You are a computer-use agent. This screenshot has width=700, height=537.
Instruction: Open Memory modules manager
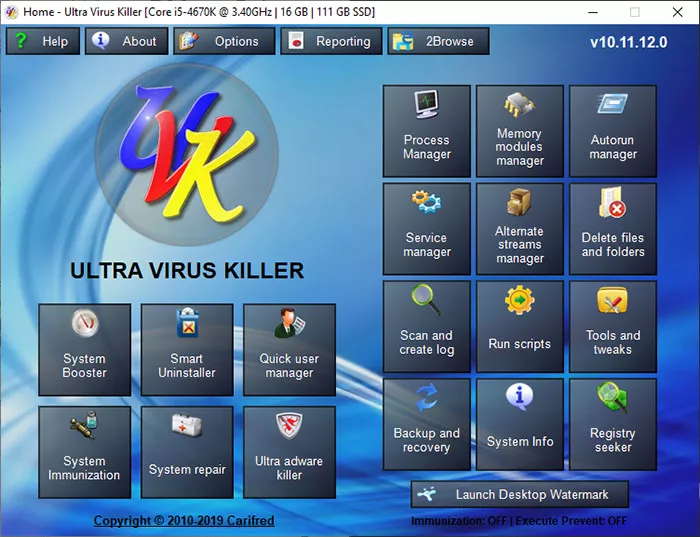click(x=520, y=131)
